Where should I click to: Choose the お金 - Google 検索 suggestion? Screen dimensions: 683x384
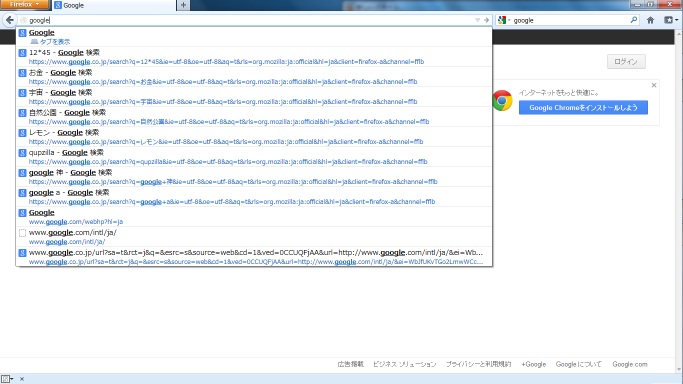pyautogui.click(x=254, y=77)
